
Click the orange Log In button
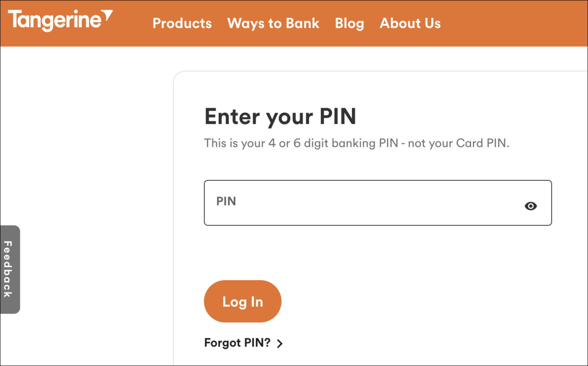(x=243, y=301)
